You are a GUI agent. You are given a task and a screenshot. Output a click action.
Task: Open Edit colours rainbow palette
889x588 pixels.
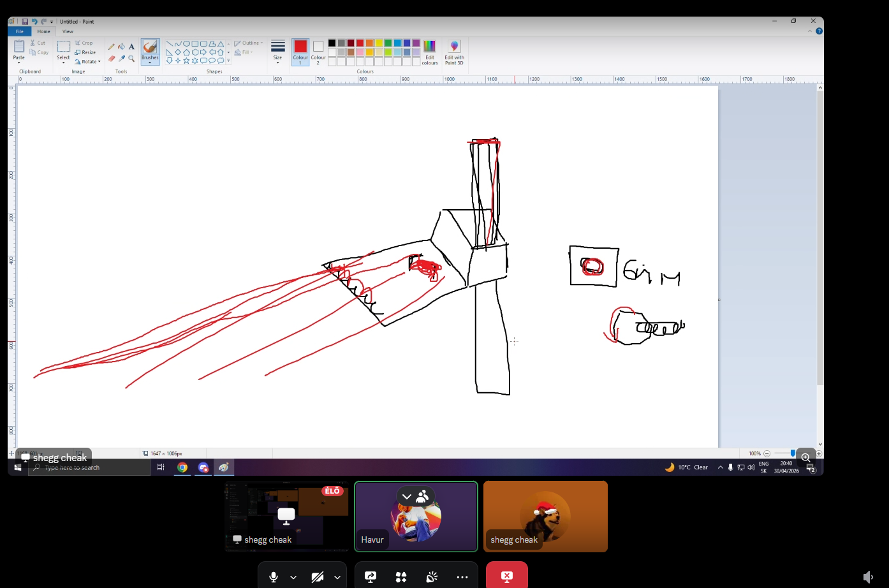[430, 52]
